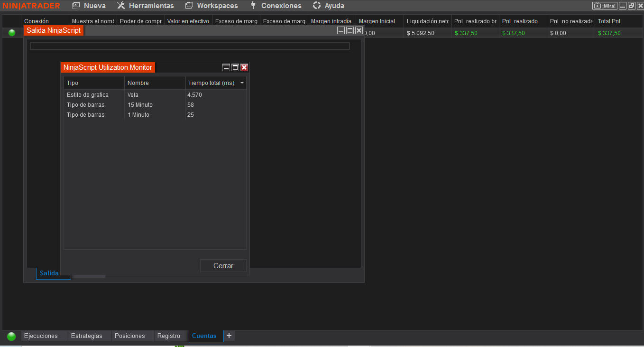This screenshot has width=644, height=347.
Task: Click the green connection indicator beside the Ejecuciones tab
Action: tap(11, 336)
